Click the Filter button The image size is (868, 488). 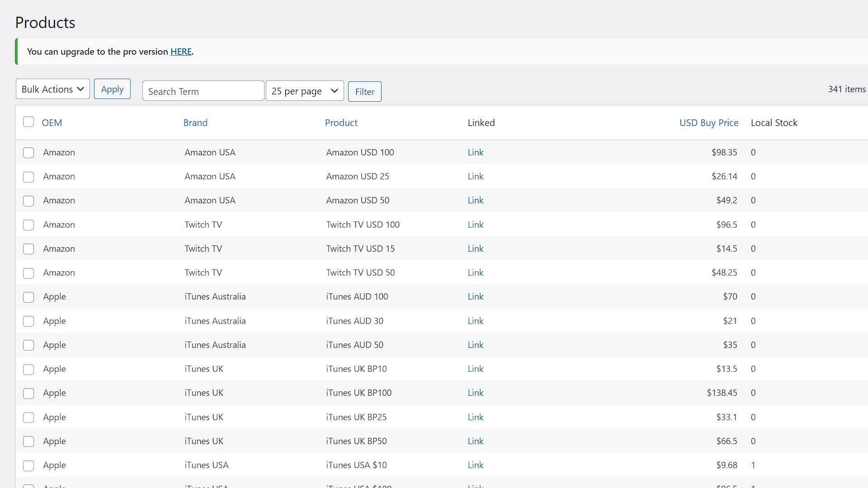pos(364,92)
